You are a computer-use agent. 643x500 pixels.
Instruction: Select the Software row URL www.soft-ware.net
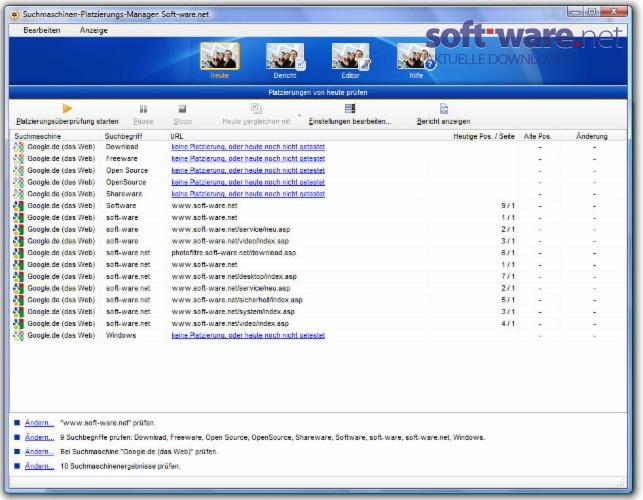[204, 206]
